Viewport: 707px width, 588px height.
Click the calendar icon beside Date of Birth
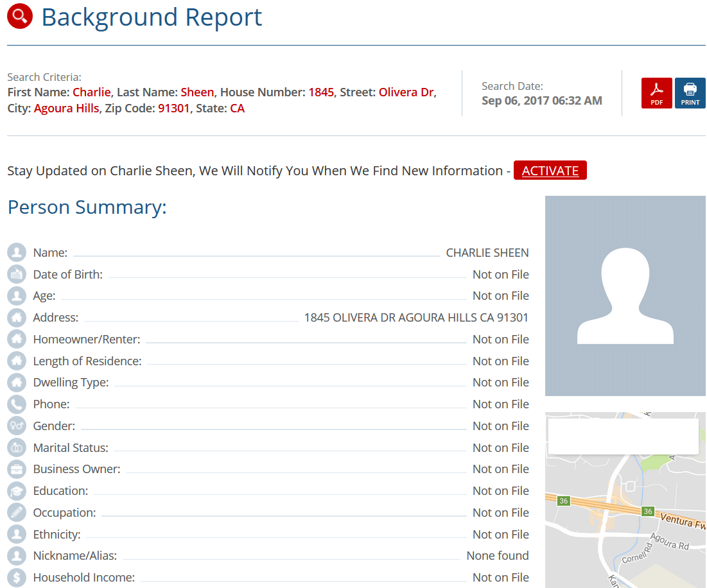[x=17, y=274]
